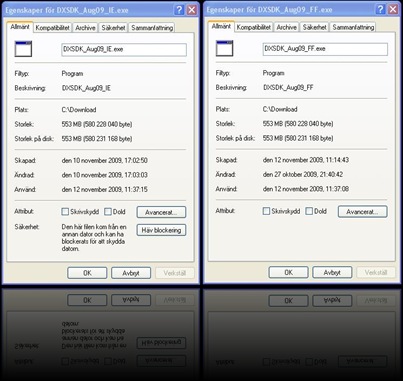Screen dimensions: 403x381
Task: Click the help question mark in the IE properties title bar
Action: tap(179, 10)
